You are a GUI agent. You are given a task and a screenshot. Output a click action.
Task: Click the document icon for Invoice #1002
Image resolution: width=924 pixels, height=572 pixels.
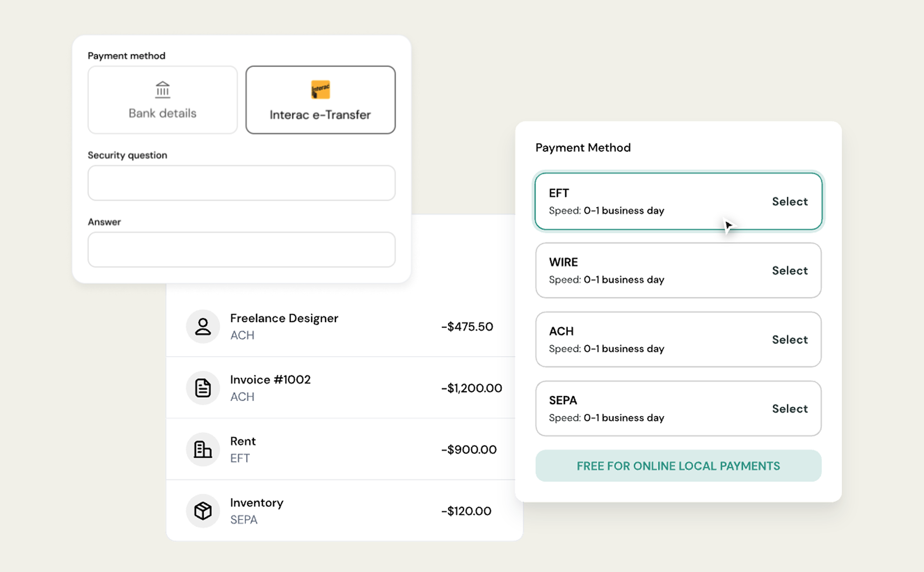coord(203,388)
